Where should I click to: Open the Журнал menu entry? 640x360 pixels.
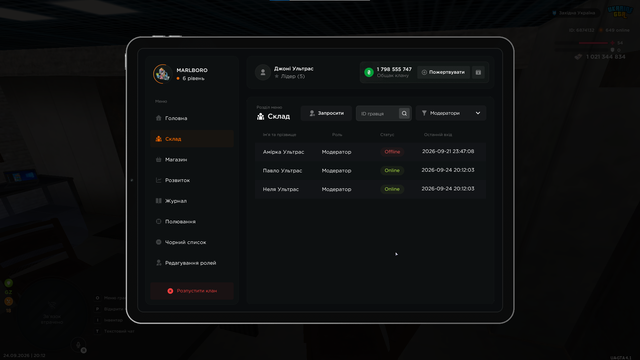[192, 201]
